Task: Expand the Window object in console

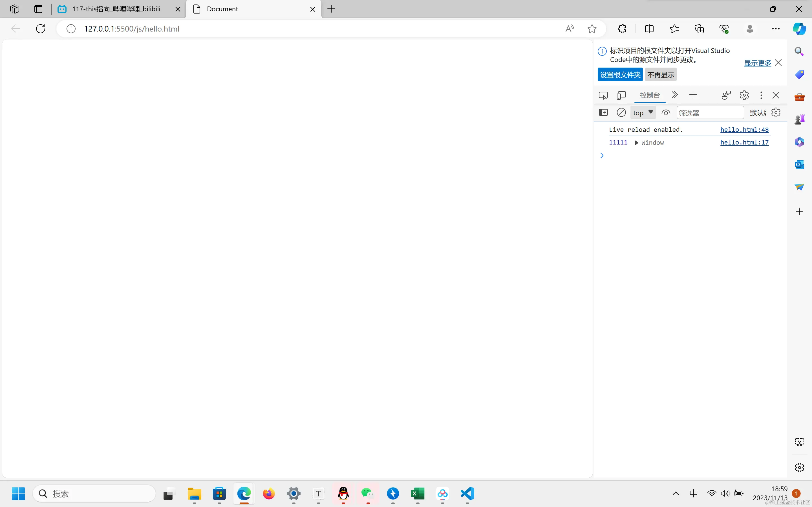Action: [636, 143]
